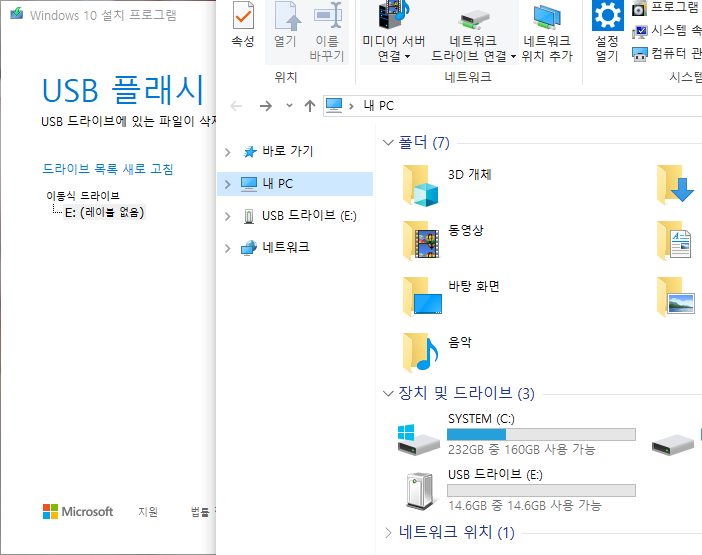Select the Pictures folder icon
The width and height of the screenshot is (702, 555).
[x=676, y=297]
